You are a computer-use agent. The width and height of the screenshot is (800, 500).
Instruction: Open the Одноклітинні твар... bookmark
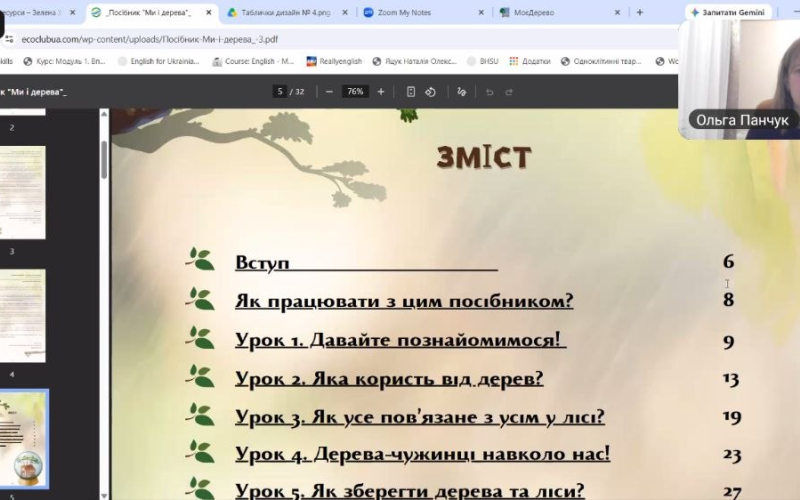click(601, 61)
